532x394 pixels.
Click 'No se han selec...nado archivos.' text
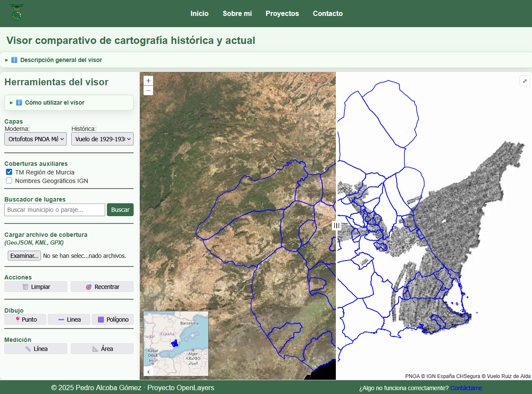[x=84, y=256]
